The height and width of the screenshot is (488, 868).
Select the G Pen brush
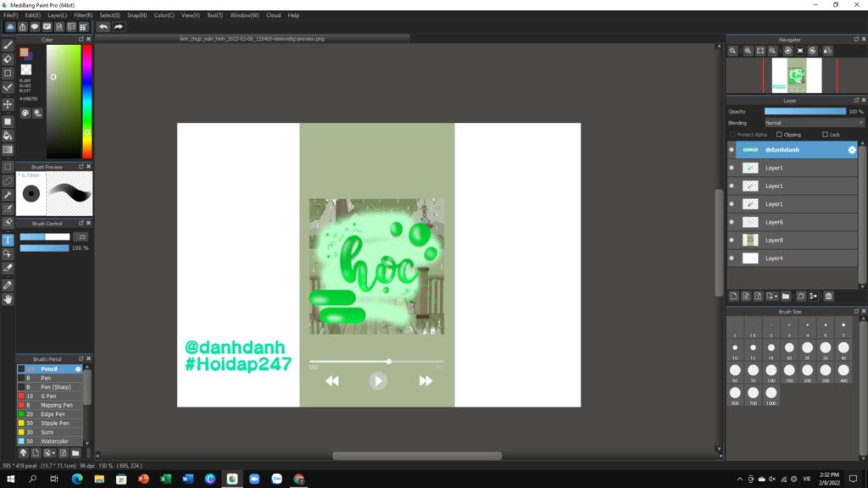pos(50,396)
